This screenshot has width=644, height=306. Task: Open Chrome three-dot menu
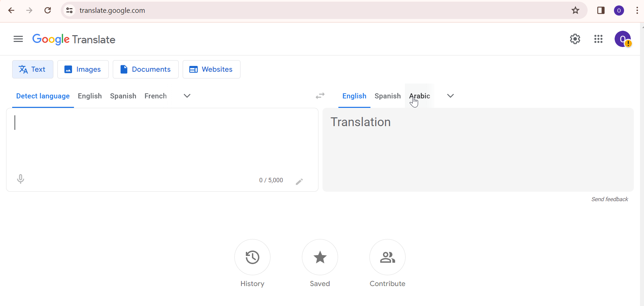point(637,10)
